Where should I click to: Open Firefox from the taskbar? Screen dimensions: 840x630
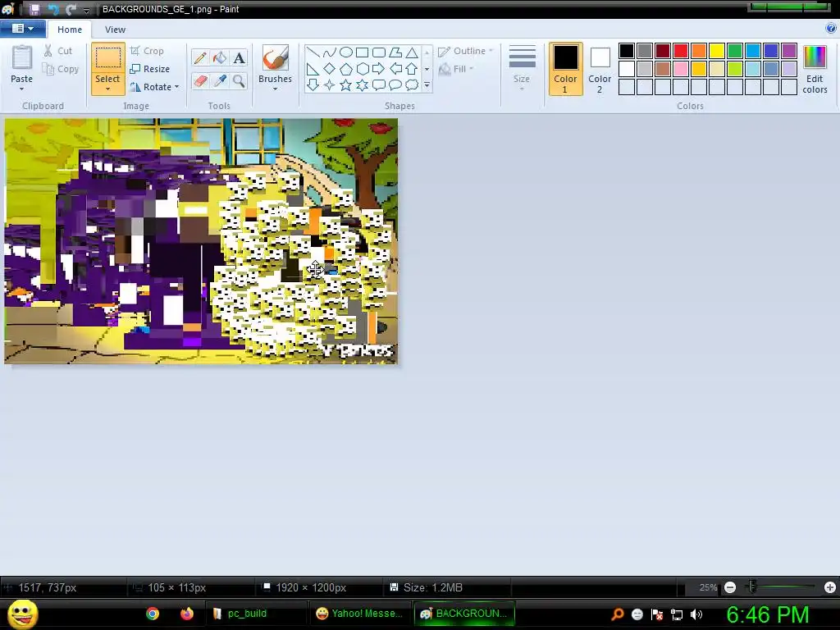(x=186, y=614)
